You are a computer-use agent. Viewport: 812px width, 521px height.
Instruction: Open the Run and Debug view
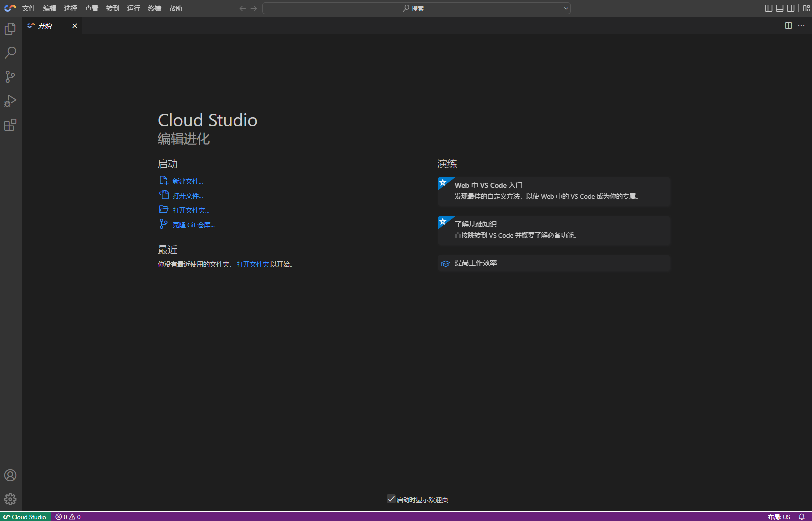coord(10,101)
